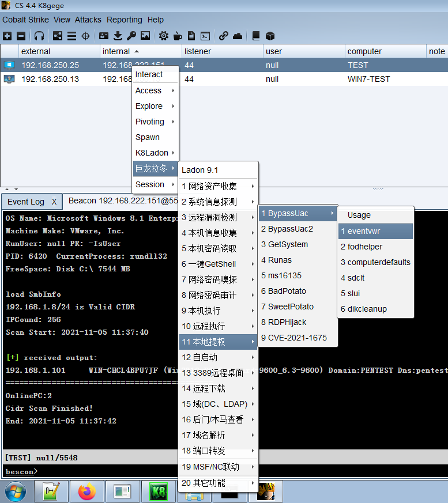Show the targets crosshair view icon
This screenshot has width=448, height=503.
[x=85, y=36]
